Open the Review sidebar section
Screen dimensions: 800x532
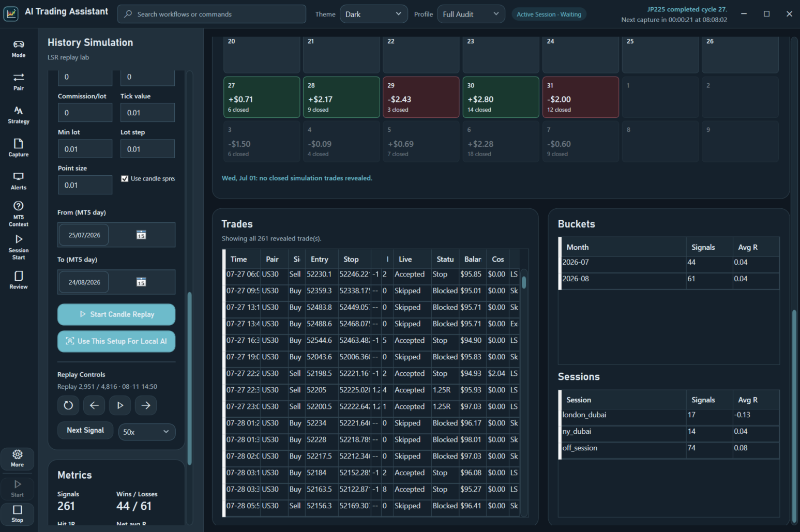(x=19, y=280)
